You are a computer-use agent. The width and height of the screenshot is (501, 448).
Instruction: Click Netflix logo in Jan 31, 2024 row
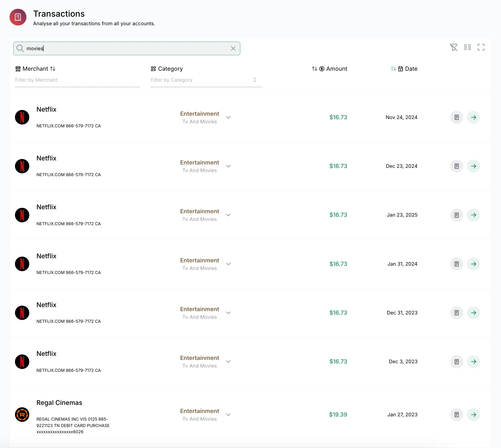pos(22,264)
